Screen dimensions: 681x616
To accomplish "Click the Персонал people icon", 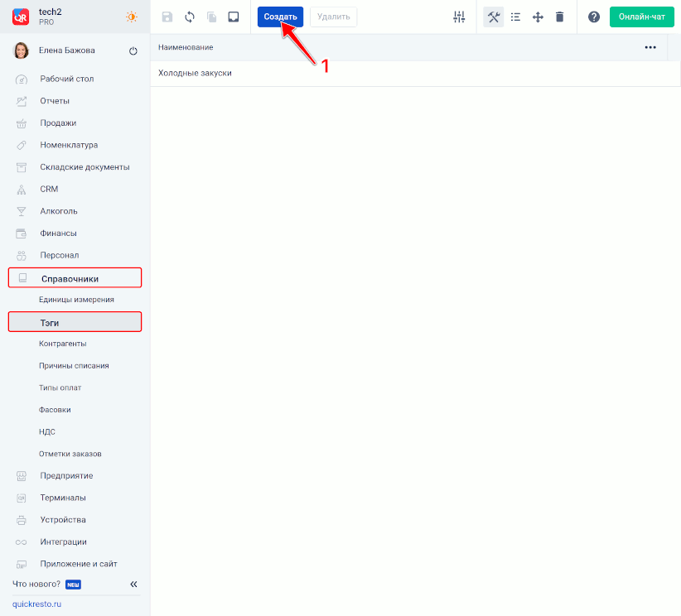I will point(22,256).
